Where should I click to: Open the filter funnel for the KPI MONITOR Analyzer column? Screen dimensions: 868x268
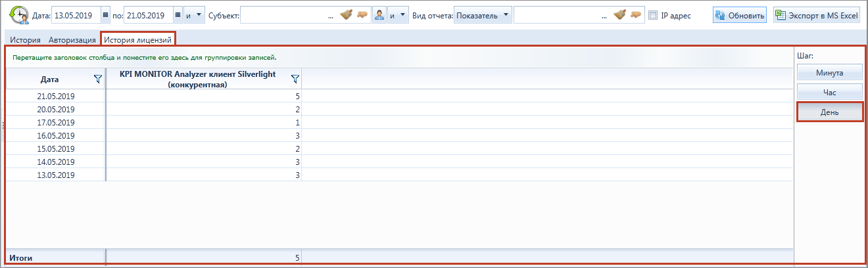coord(295,79)
